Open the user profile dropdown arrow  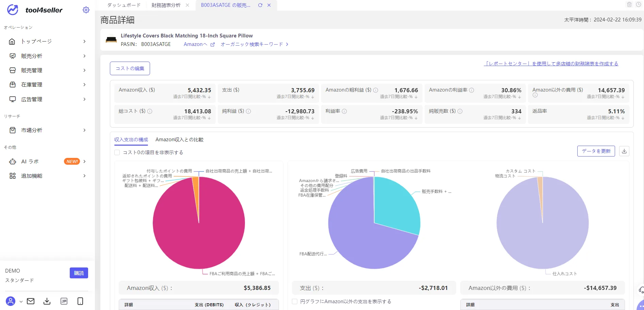21,301
